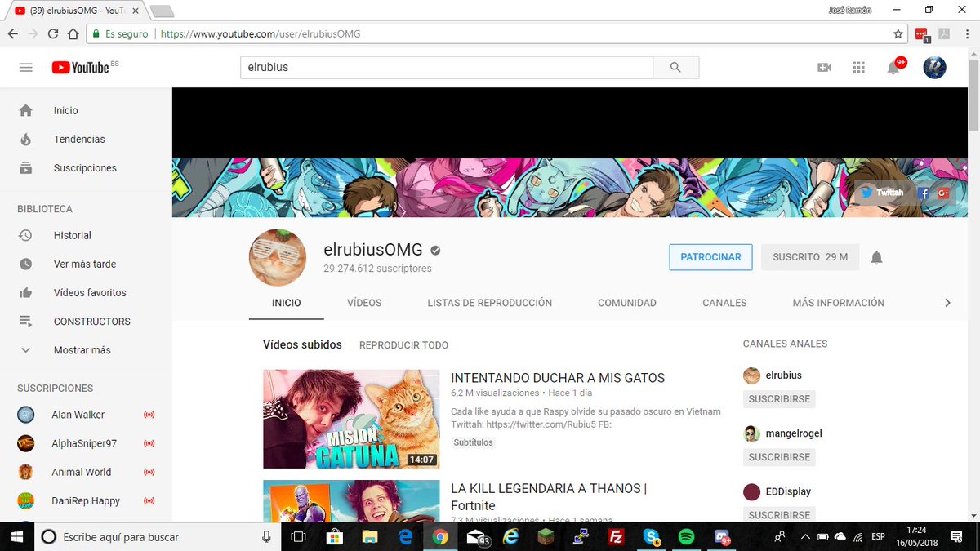This screenshot has height=551, width=980.
Task: Click Subtítulos badge on first video
Action: pos(474,442)
